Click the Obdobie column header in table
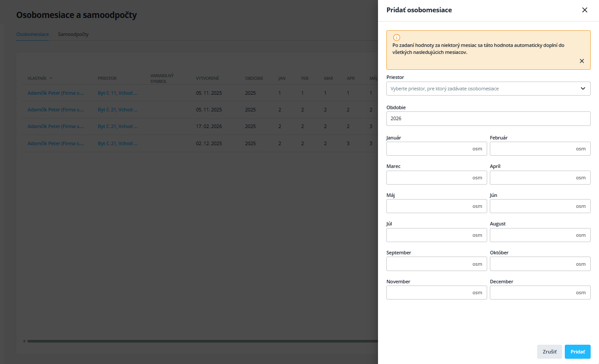Viewport: 599px width, 364px height. [254, 79]
